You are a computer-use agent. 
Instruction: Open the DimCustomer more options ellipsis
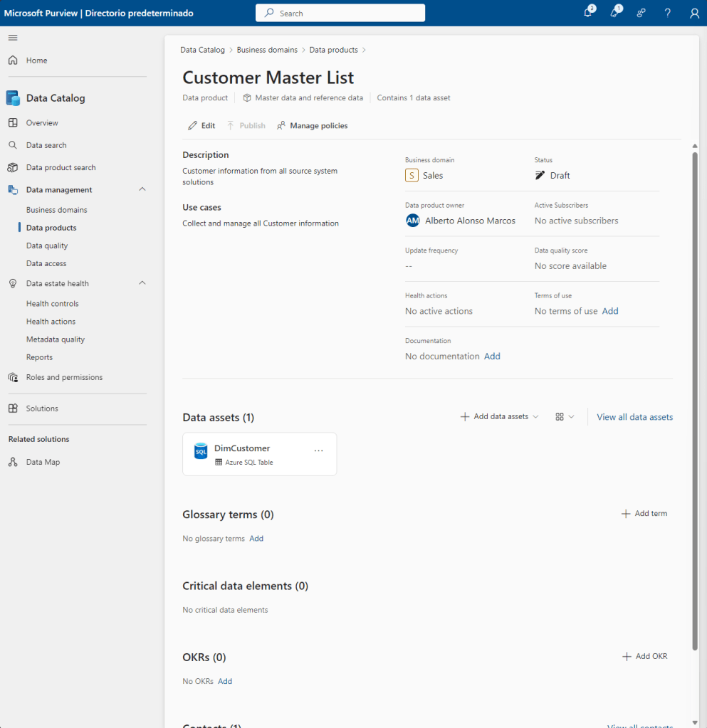318,450
